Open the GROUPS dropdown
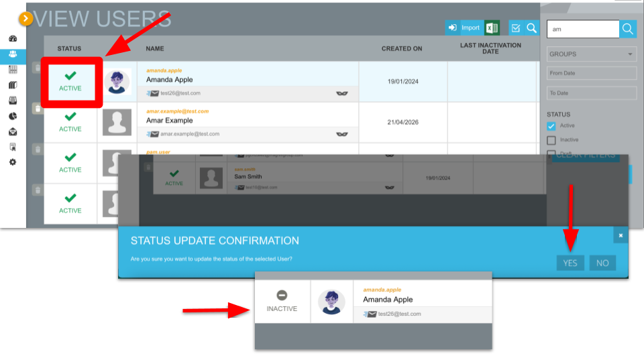 point(592,54)
